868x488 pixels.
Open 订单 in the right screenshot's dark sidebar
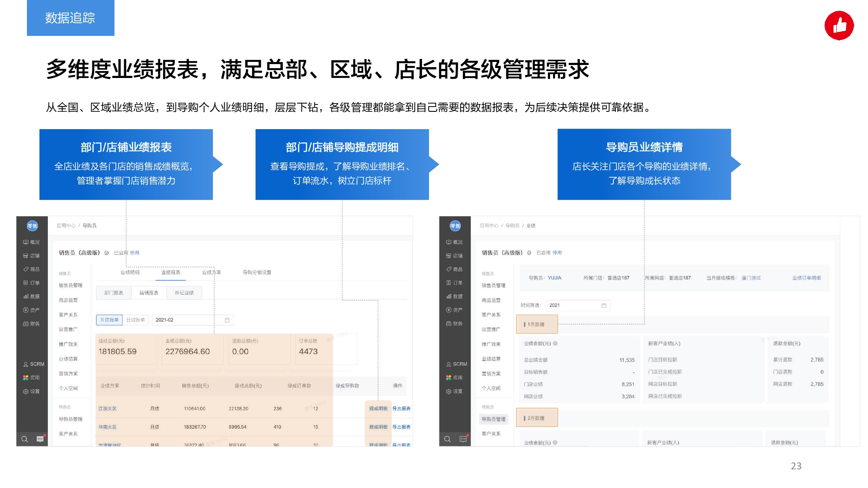(454, 283)
